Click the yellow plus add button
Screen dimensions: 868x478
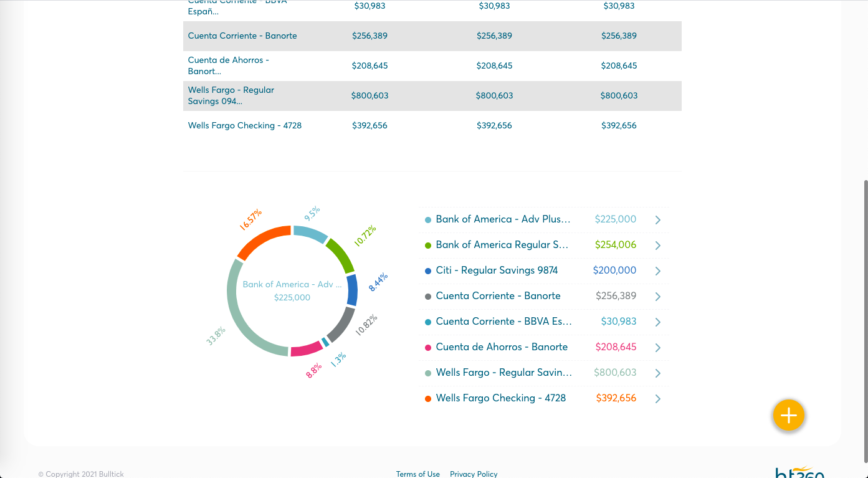pyautogui.click(x=789, y=415)
